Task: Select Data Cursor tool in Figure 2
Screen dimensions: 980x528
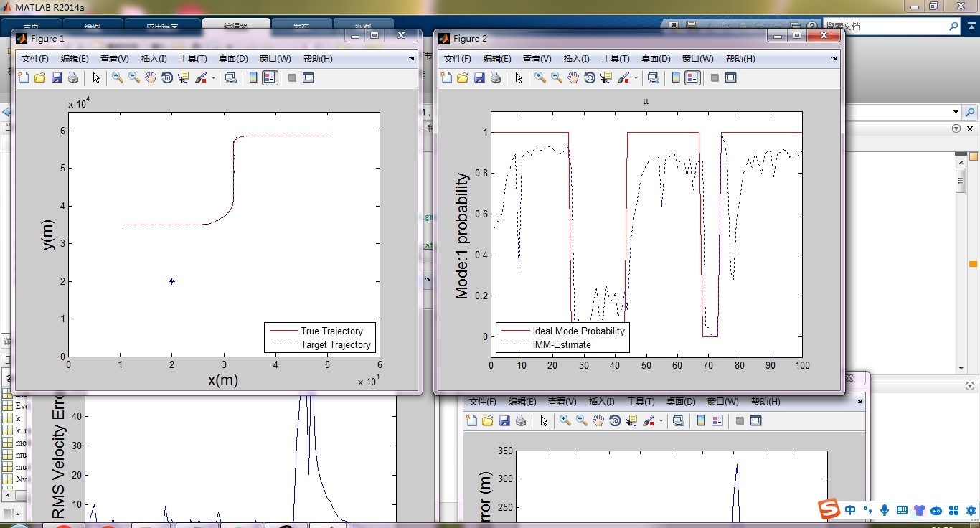Action: (x=606, y=77)
